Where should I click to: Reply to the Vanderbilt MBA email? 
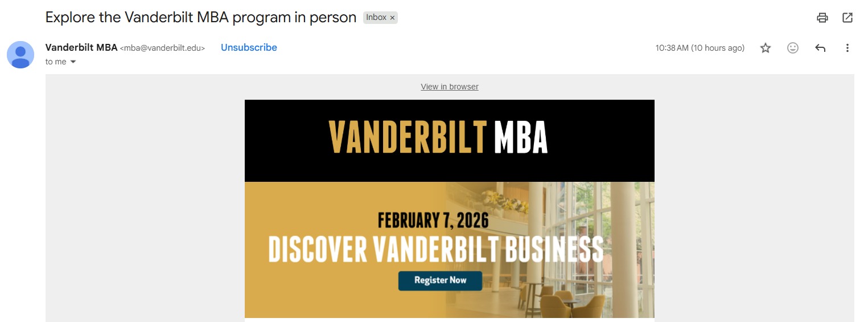tap(820, 48)
